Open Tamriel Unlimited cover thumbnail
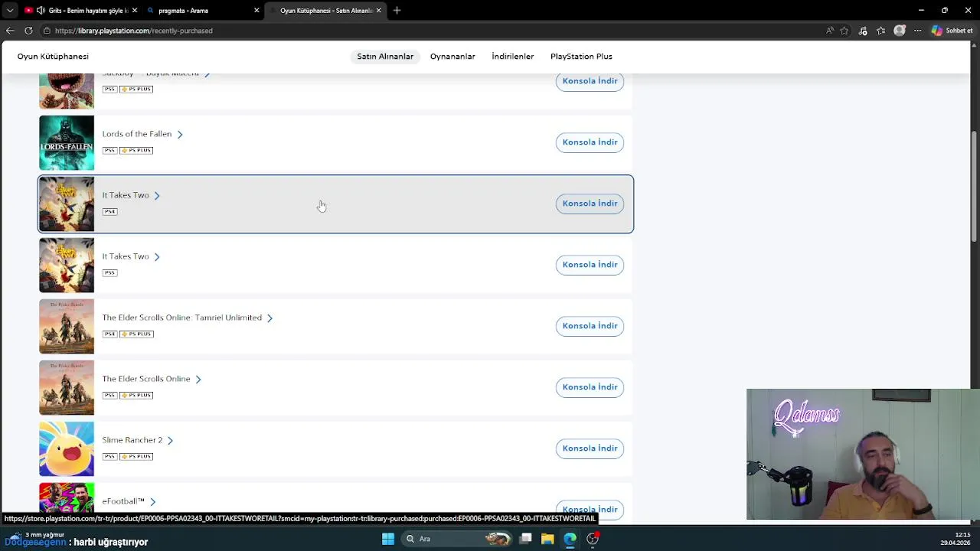980x551 pixels. click(x=67, y=327)
